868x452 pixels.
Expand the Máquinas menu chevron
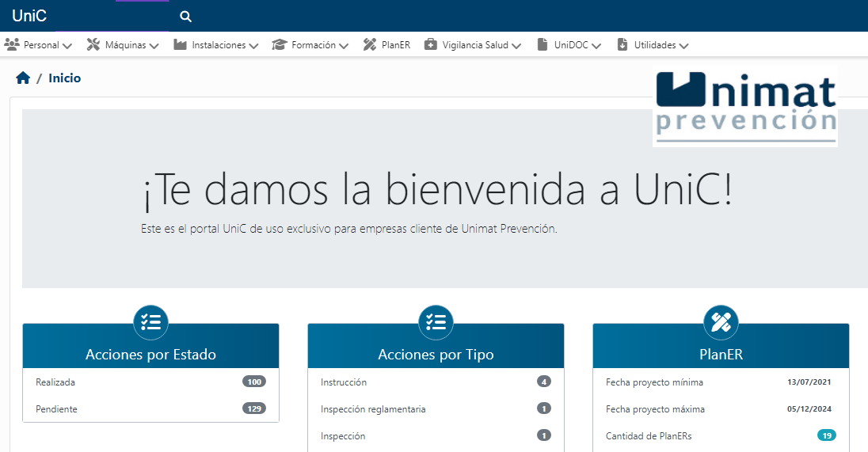pyautogui.click(x=154, y=46)
